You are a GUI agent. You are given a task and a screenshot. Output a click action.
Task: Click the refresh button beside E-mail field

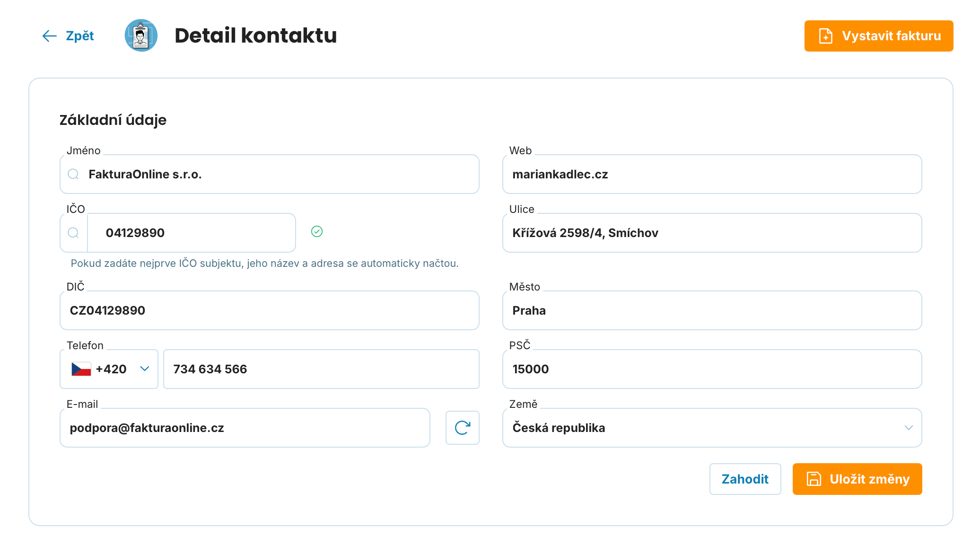(x=463, y=428)
